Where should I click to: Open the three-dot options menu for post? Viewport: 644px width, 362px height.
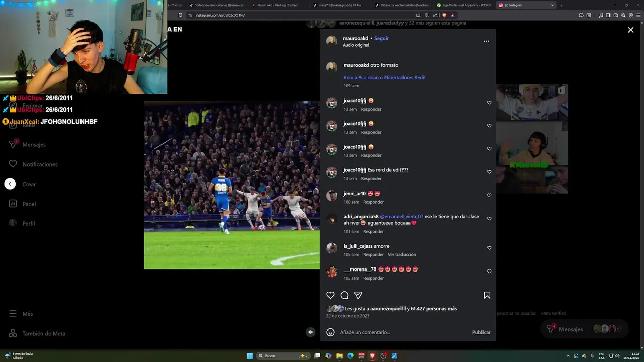486,41
